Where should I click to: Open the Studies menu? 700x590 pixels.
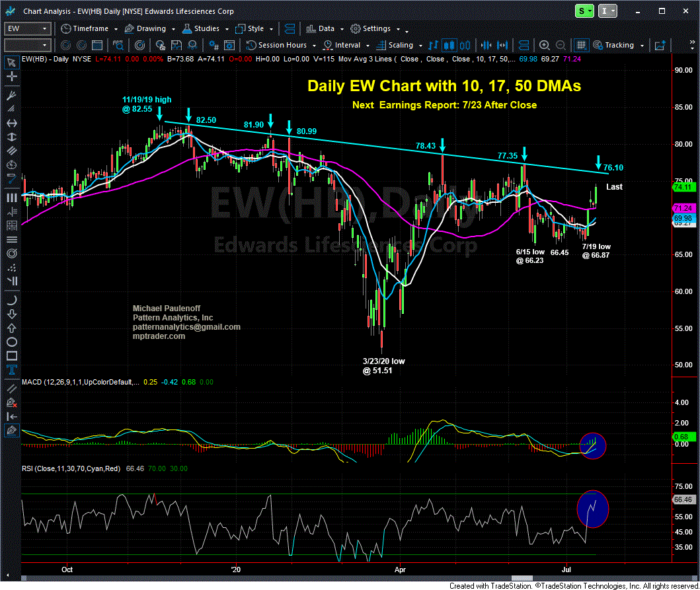pos(206,28)
